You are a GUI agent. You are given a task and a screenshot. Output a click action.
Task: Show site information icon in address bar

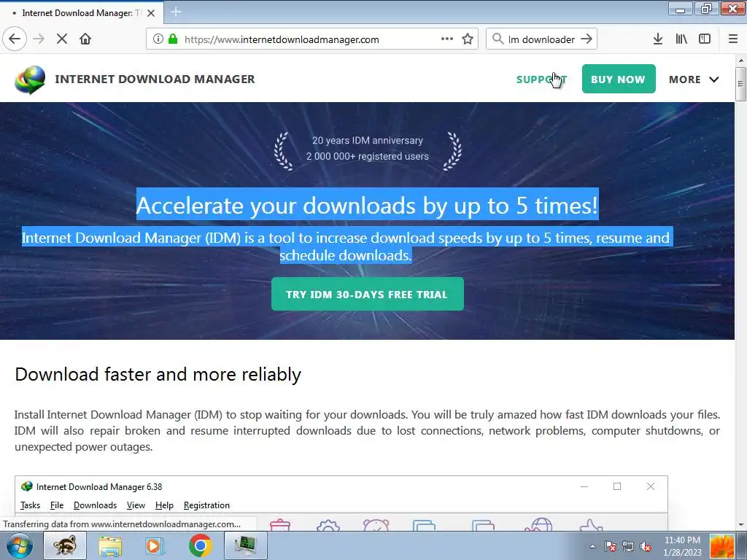158,39
